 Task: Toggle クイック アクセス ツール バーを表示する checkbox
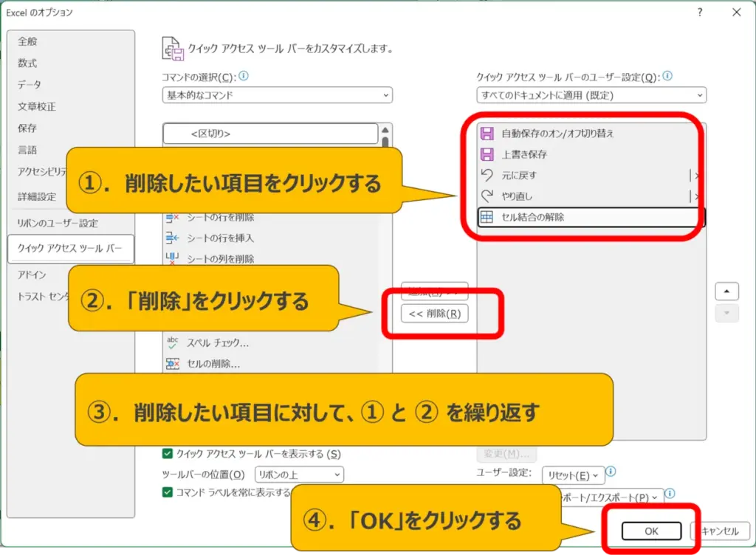click(168, 454)
